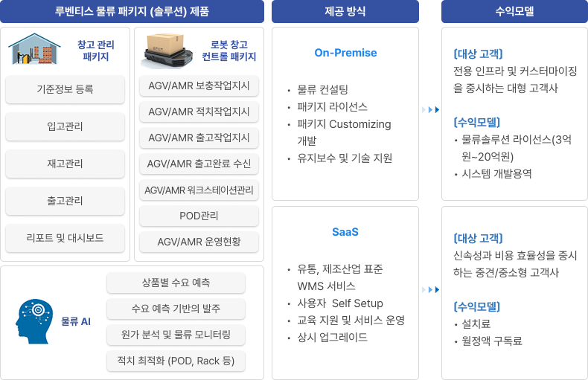Open the 재고관리 item
Image resolution: width=588 pixels, height=380 pixels.
65,164
